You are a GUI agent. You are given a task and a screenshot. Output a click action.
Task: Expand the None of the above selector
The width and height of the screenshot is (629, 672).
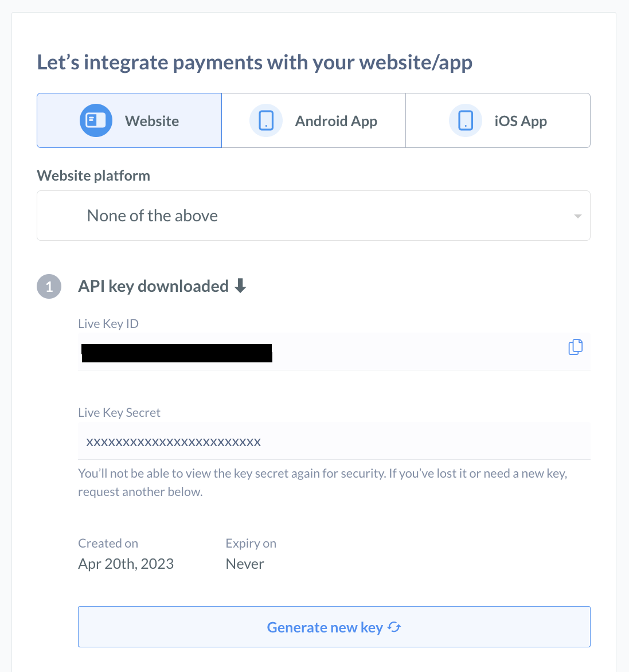313,216
